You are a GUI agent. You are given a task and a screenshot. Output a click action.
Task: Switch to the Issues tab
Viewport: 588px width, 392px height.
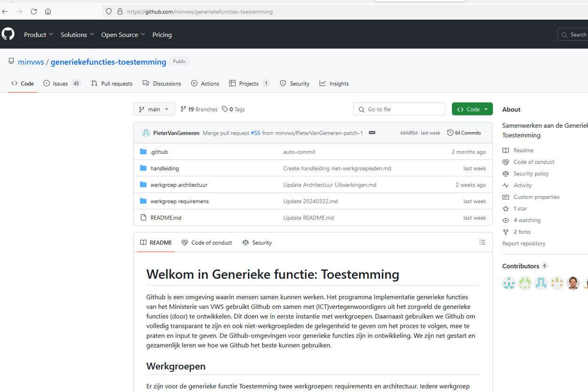point(62,83)
